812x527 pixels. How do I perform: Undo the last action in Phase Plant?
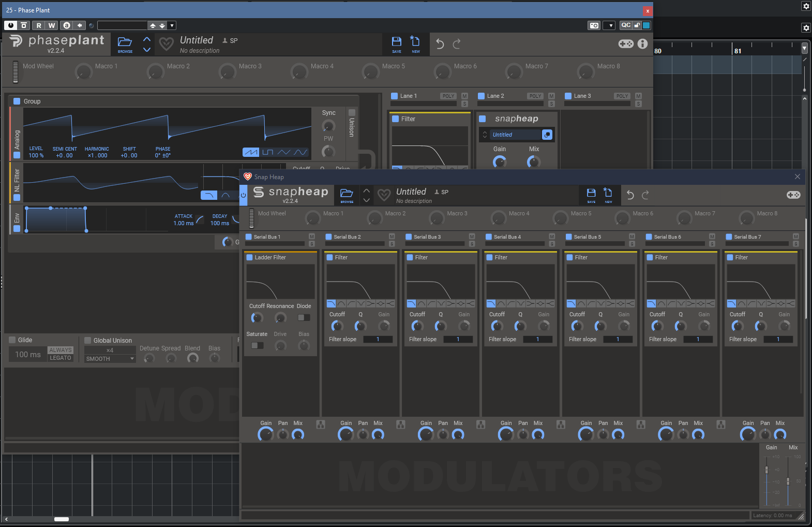point(440,44)
